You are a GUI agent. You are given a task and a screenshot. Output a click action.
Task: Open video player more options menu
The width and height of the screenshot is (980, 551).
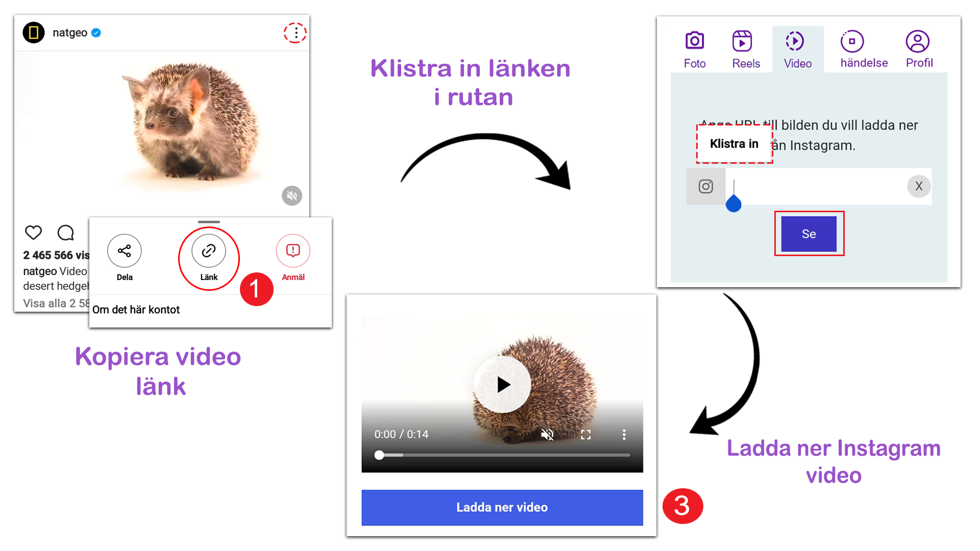point(624,435)
